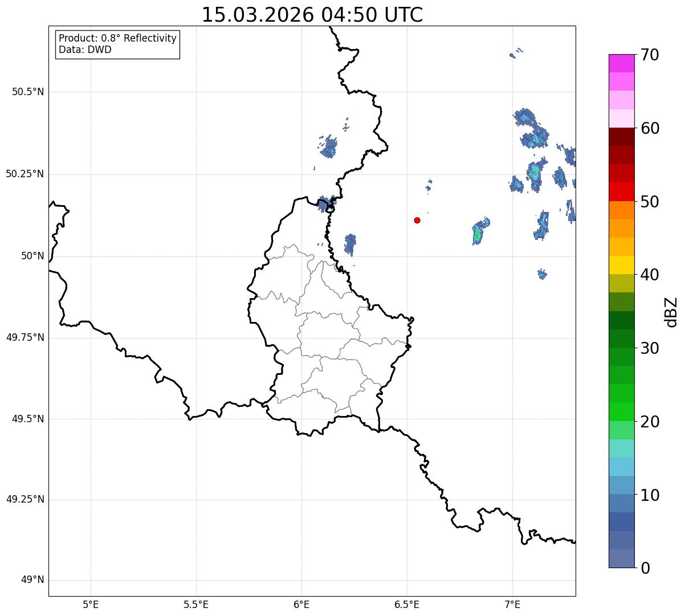Click the longitude label "6.5°E"
The height and width of the screenshot is (616, 685).
[407, 604]
